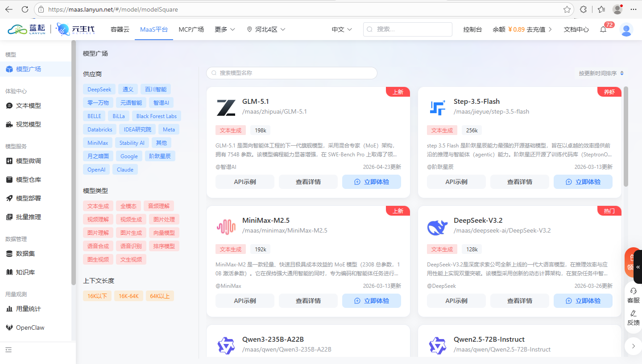Select model type 文本生成 filter
Viewport: 642px width, 364px height.
coord(98,206)
